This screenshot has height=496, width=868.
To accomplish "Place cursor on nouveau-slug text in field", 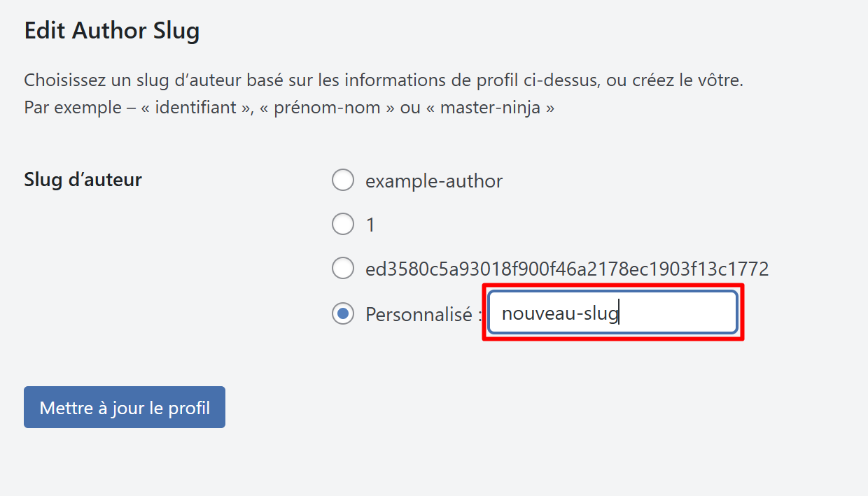I will point(560,313).
